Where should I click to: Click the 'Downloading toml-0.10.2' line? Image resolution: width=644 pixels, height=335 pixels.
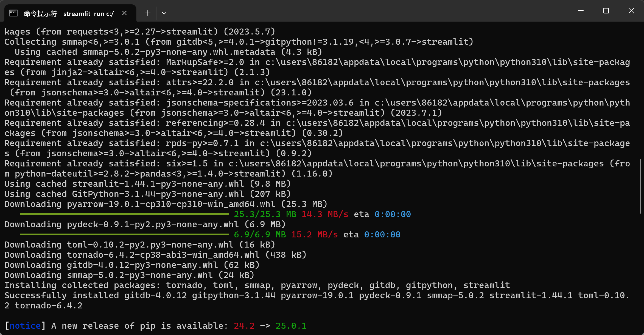[x=139, y=245]
